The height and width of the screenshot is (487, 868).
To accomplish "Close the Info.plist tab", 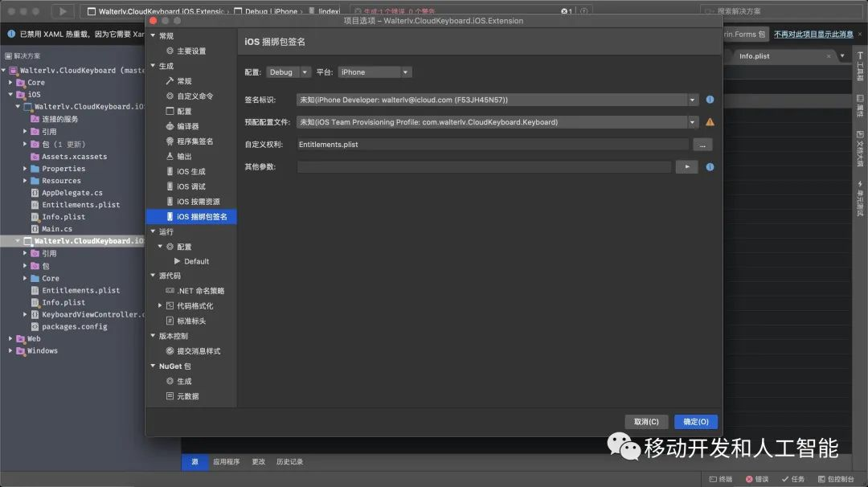I will pos(829,56).
